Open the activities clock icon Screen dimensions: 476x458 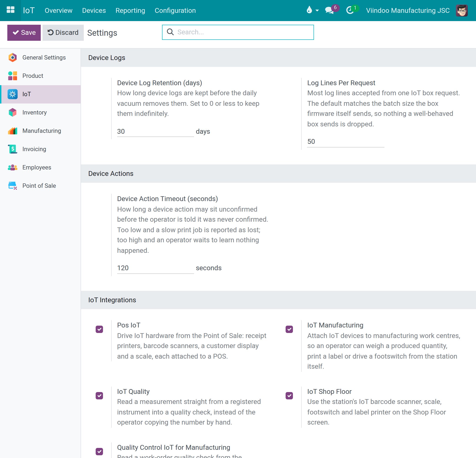coord(350,11)
